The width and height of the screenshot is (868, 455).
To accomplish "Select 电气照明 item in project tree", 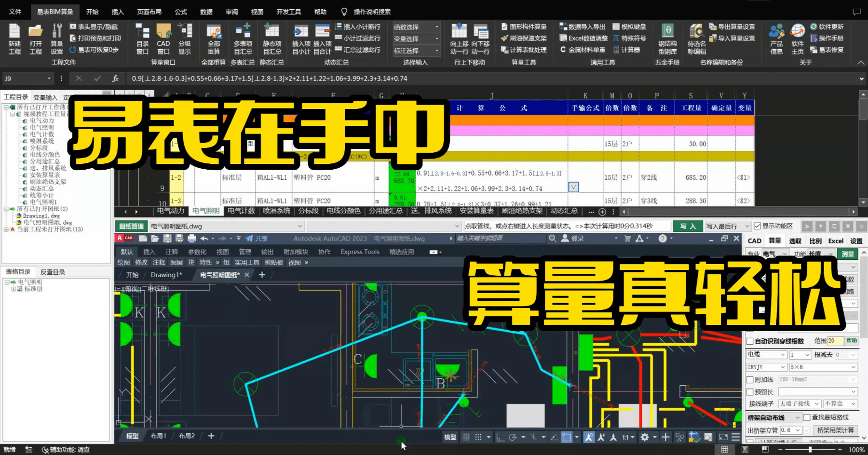I will (x=41, y=127).
